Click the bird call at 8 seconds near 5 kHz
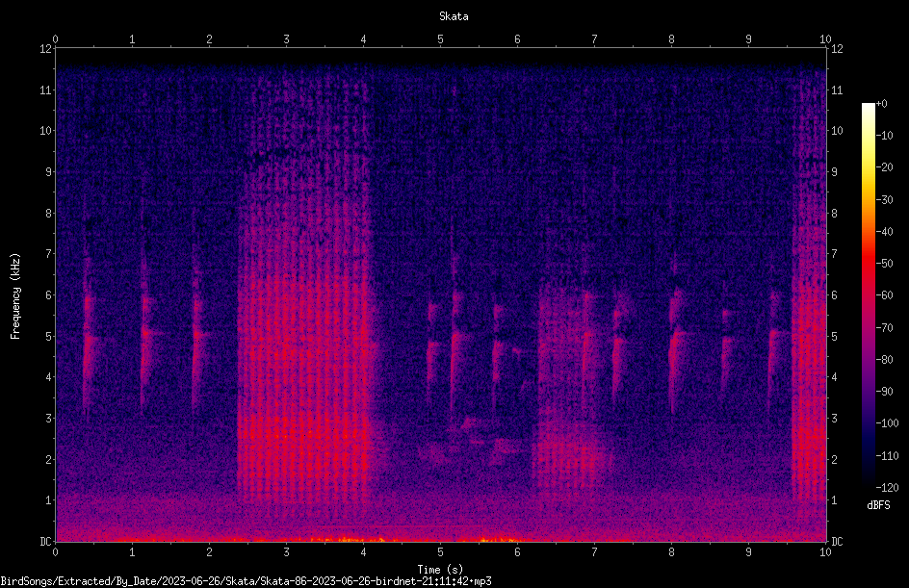 click(675, 347)
